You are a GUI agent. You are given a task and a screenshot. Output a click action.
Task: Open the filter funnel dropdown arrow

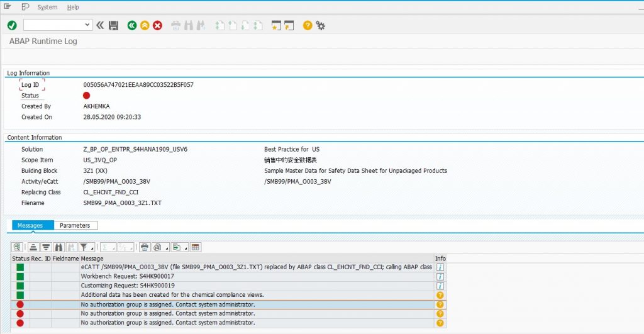tap(92, 248)
